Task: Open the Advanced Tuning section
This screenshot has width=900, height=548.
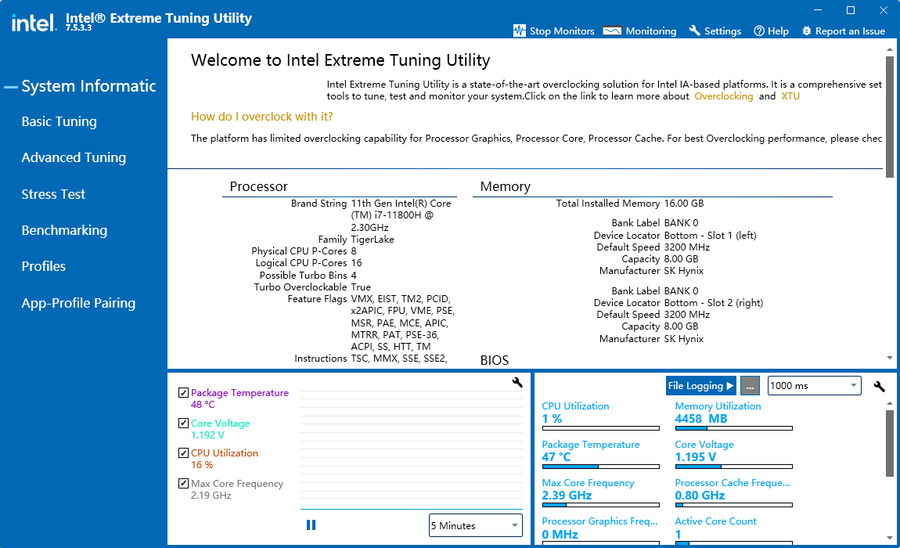Action: click(74, 158)
